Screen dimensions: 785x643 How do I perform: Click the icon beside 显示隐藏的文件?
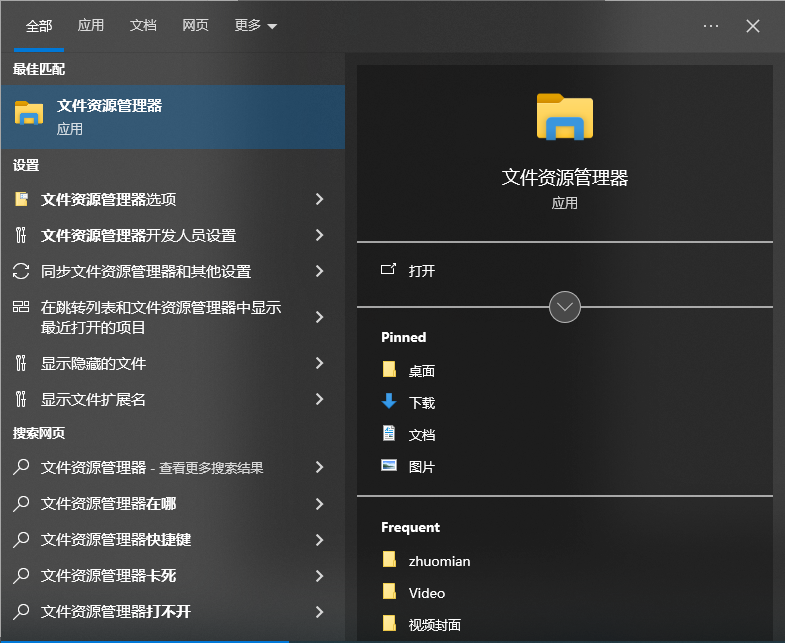click(x=21, y=363)
